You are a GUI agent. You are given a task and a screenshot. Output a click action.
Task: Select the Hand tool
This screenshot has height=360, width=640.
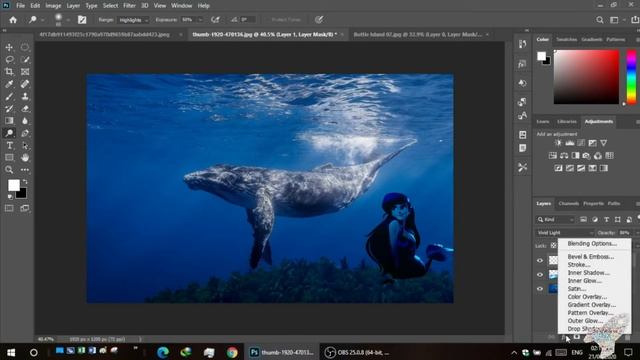coord(25,158)
